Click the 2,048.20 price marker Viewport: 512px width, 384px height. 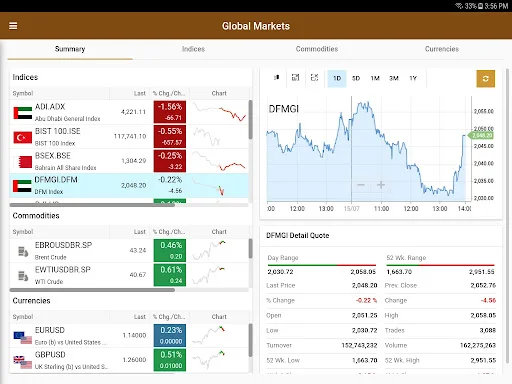[x=481, y=135]
